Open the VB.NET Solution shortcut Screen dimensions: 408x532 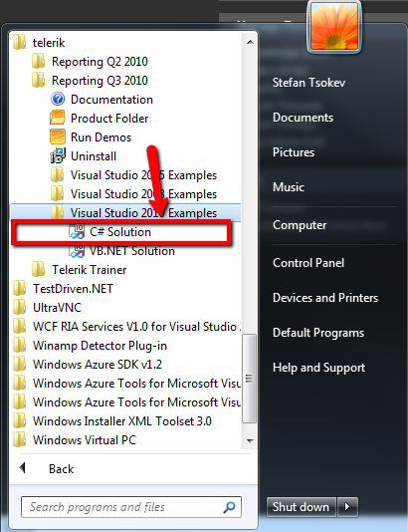click(x=122, y=251)
